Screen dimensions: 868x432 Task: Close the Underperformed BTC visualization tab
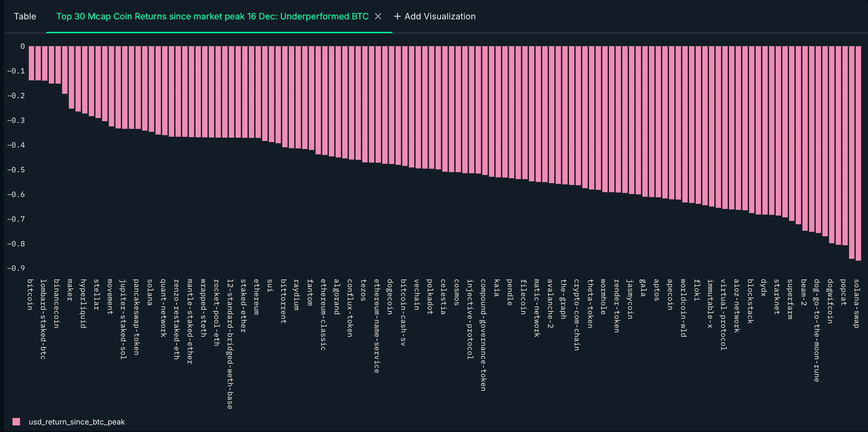point(378,16)
